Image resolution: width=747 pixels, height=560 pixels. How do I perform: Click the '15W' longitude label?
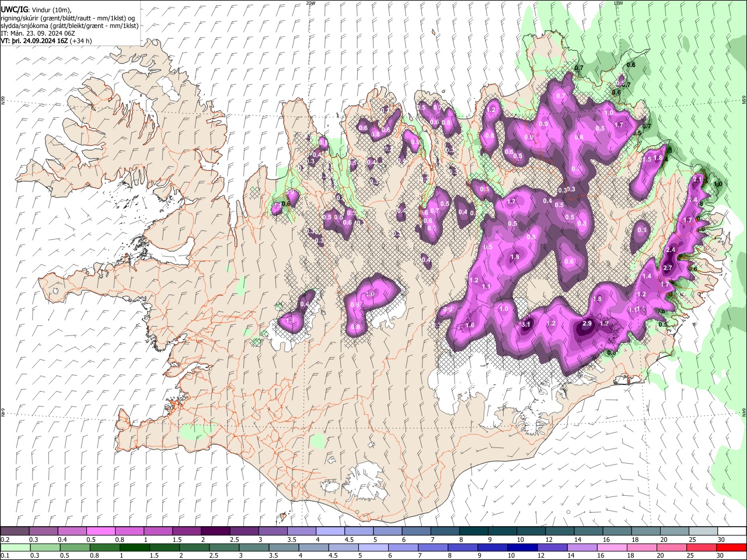coord(618,3)
